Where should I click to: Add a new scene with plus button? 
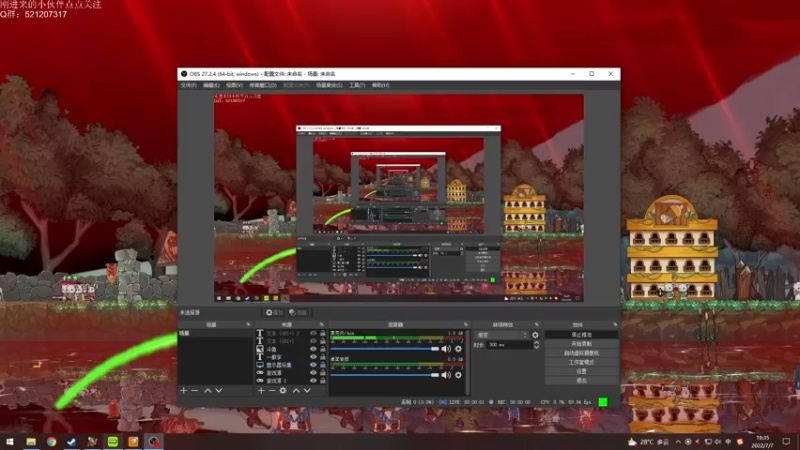[x=184, y=390]
